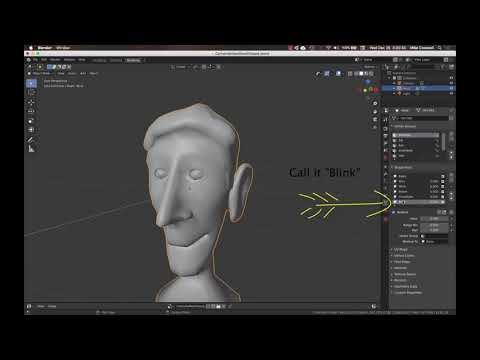Click the viewport zoom navigation icon
This screenshot has width=480, height=360.
click(375, 104)
